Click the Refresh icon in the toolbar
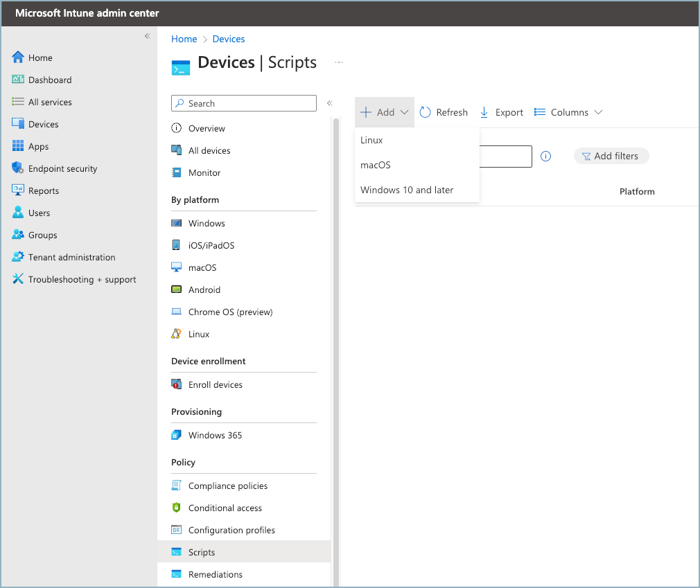 click(426, 112)
